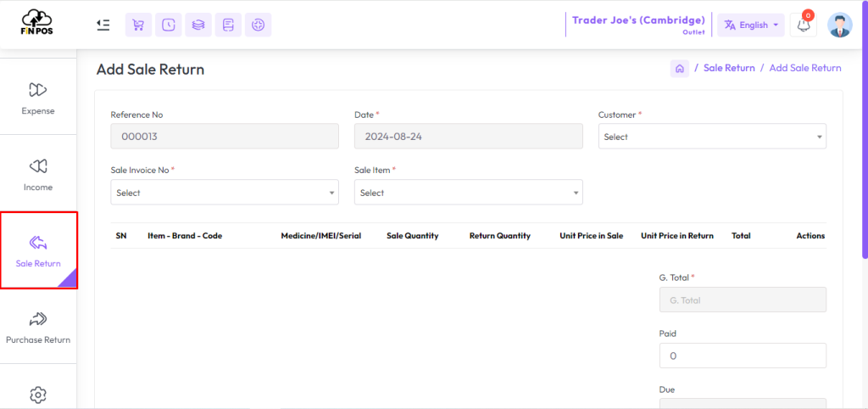Open the user profile avatar
868x409 pixels.
coord(840,25)
